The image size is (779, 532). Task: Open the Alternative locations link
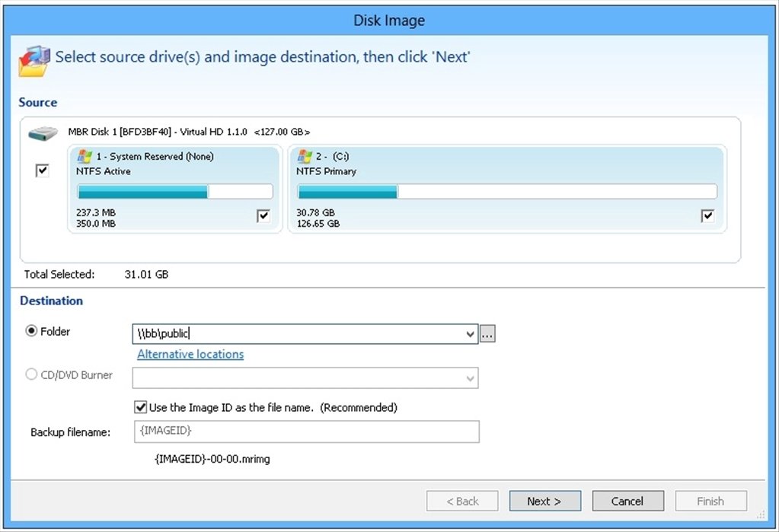190,354
